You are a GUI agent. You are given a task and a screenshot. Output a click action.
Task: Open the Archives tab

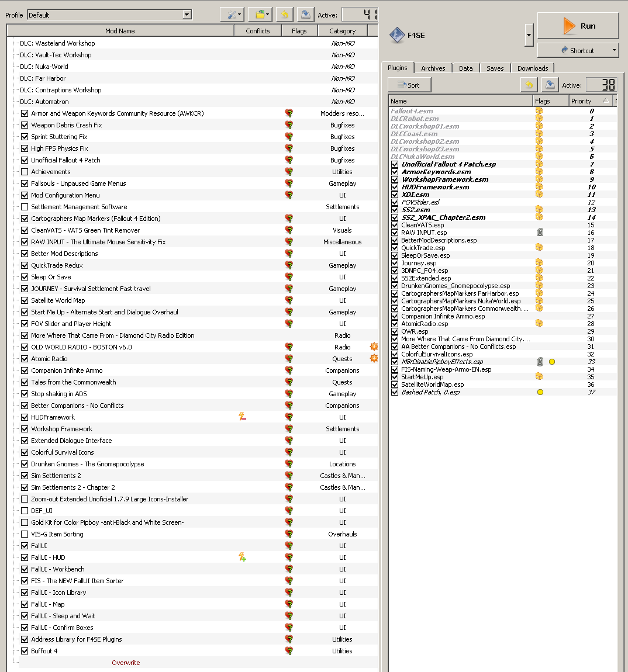[433, 68]
